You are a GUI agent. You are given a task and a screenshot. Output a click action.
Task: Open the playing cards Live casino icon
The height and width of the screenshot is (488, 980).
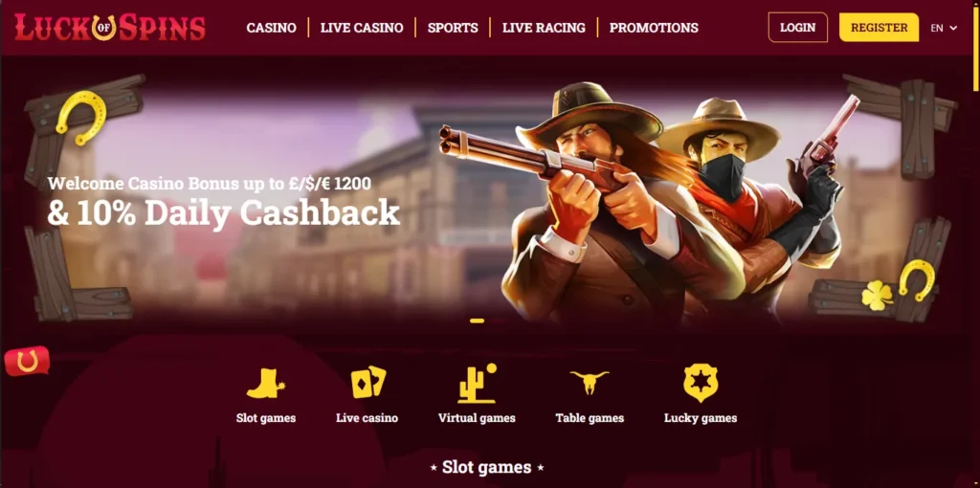(368, 383)
